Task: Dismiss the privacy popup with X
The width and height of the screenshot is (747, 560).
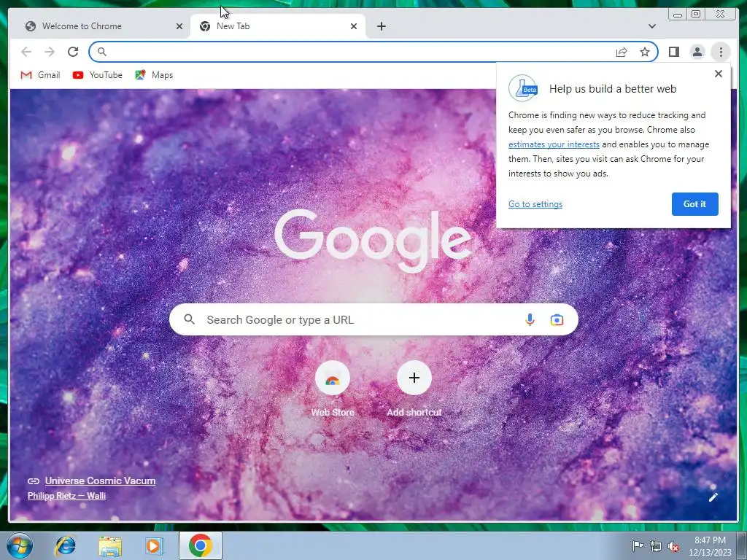Action: (719, 74)
